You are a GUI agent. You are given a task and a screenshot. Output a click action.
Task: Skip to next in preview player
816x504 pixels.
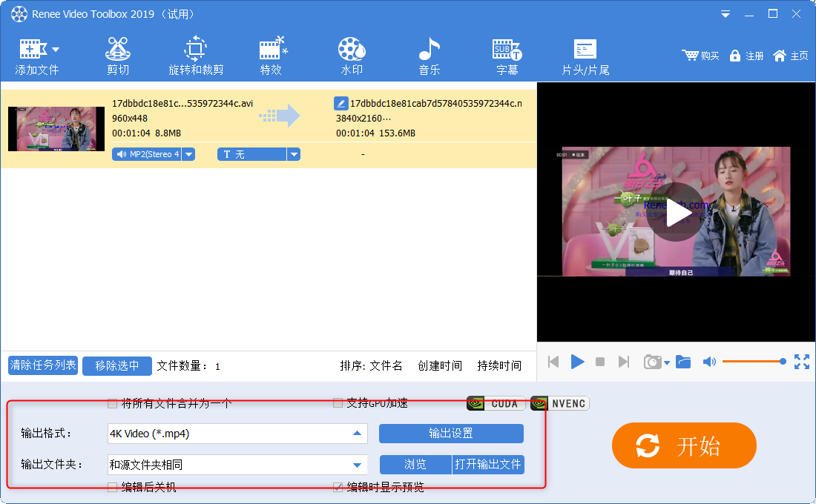tap(623, 362)
